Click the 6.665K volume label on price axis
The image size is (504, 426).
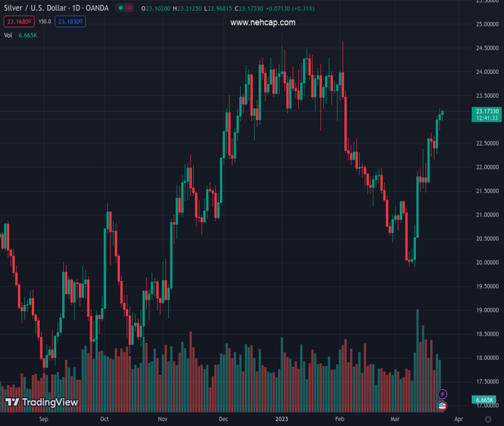486,400
